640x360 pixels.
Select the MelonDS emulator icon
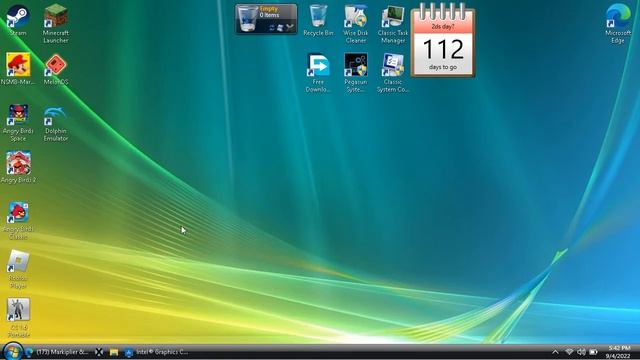pyautogui.click(x=56, y=69)
